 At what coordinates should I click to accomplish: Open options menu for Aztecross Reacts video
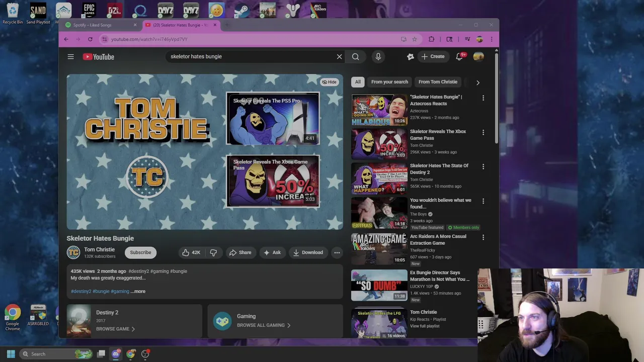[483, 98]
